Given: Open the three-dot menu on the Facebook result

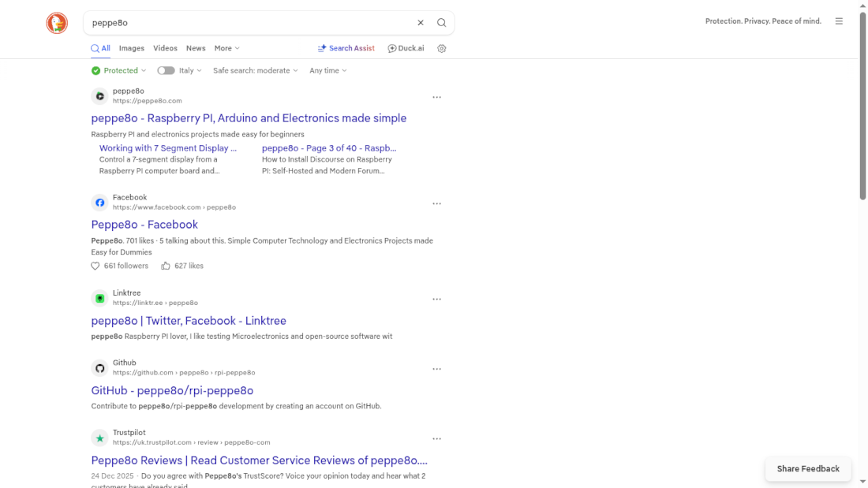Looking at the screenshot, I should point(437,203).
